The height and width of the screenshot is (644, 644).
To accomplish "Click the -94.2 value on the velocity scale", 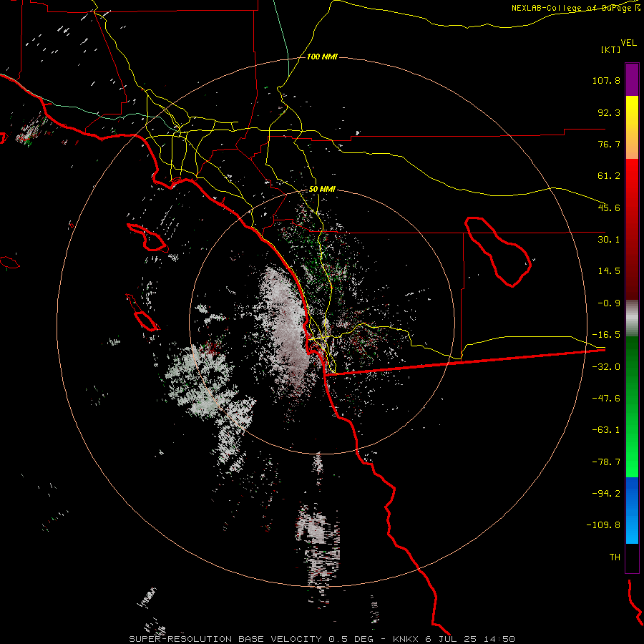I will coord(606,493).
